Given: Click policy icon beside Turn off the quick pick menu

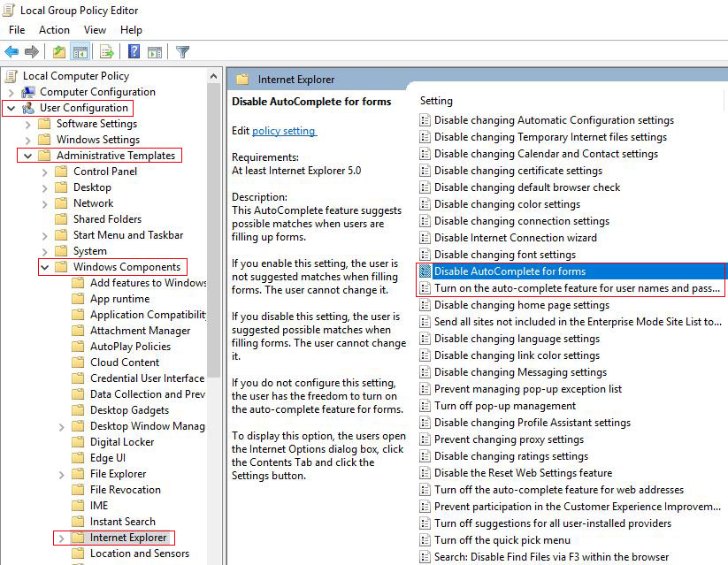Looking at the screenshot, I should click(x=425, y=540).
